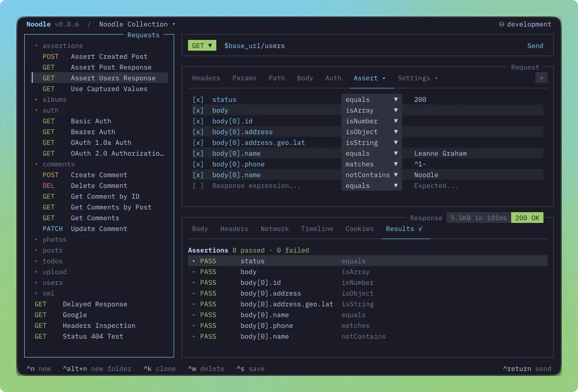Select the Status 404 Test request

pos(99,336)
